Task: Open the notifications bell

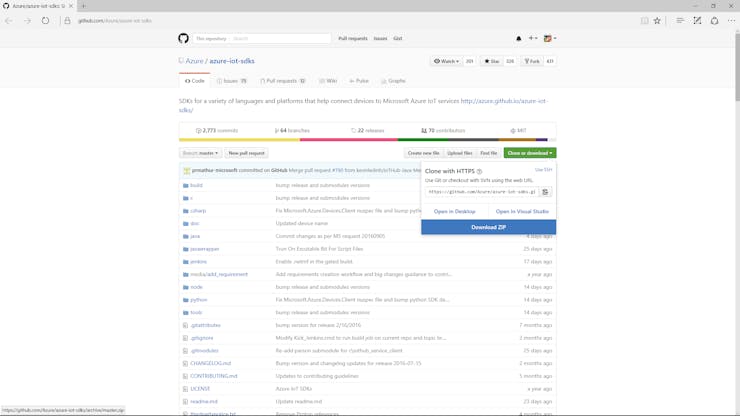Action: pyautogui.click(x=519, y=38)
